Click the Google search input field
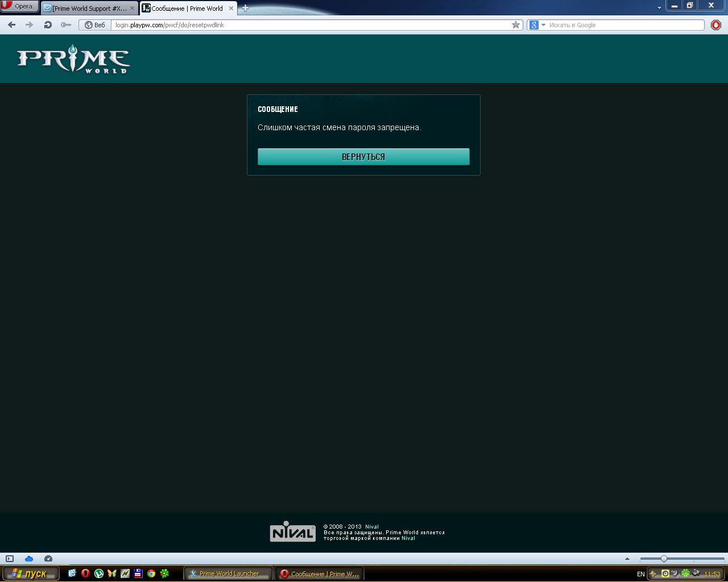 626,25
